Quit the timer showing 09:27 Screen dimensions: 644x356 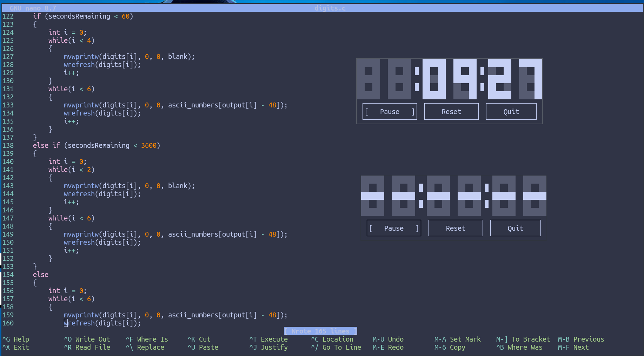(x=511, y=112)
